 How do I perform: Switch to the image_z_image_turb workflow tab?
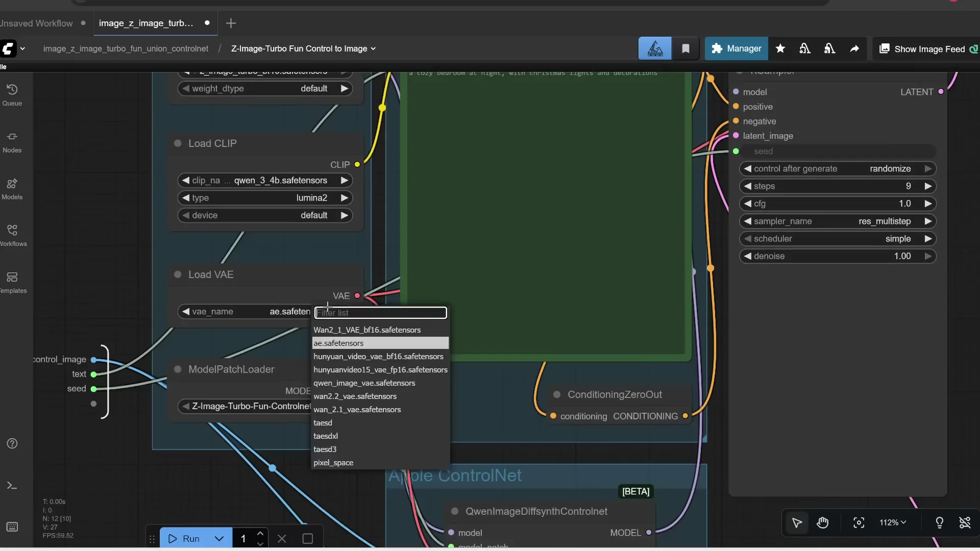(145, 23)
